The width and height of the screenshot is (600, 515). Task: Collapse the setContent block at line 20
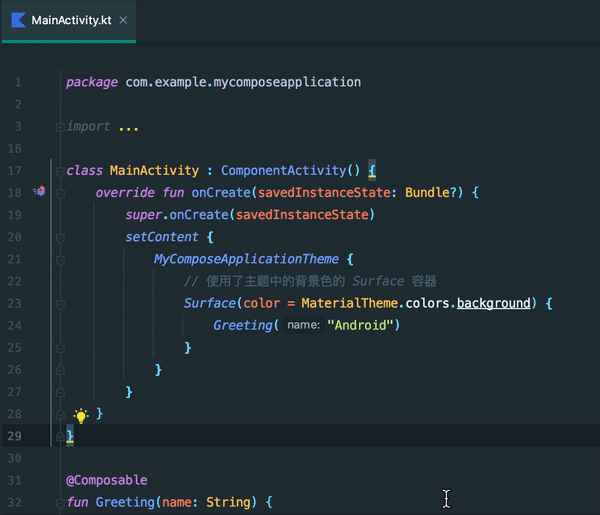pos(60,238)
